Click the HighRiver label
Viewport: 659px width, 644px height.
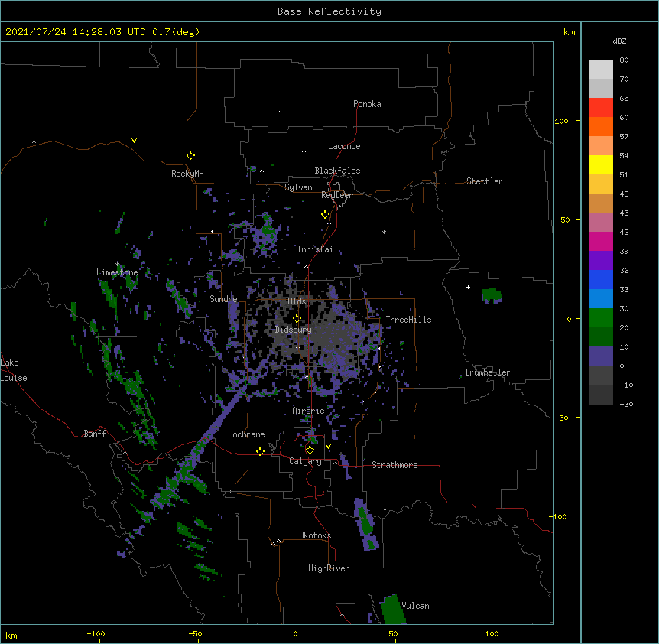[329, 568]
